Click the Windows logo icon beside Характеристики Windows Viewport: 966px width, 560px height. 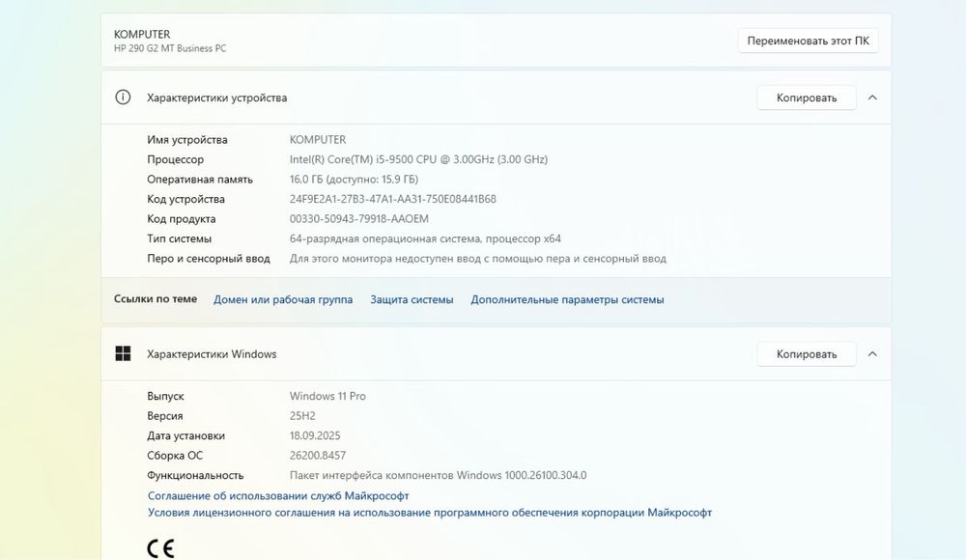pyautogui.click(x=124, y=353)
